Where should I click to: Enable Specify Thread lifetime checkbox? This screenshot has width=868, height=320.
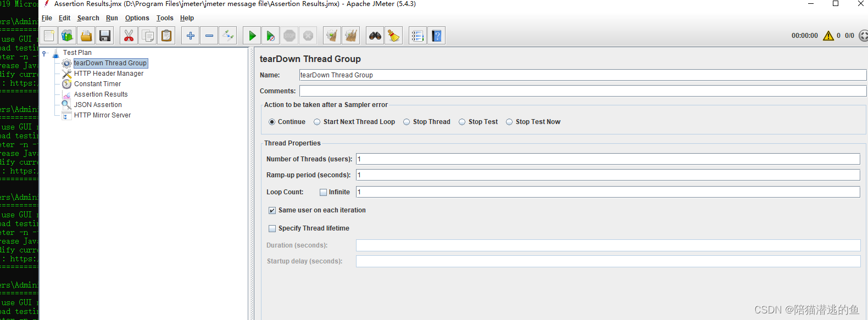(x=272, y=228)
